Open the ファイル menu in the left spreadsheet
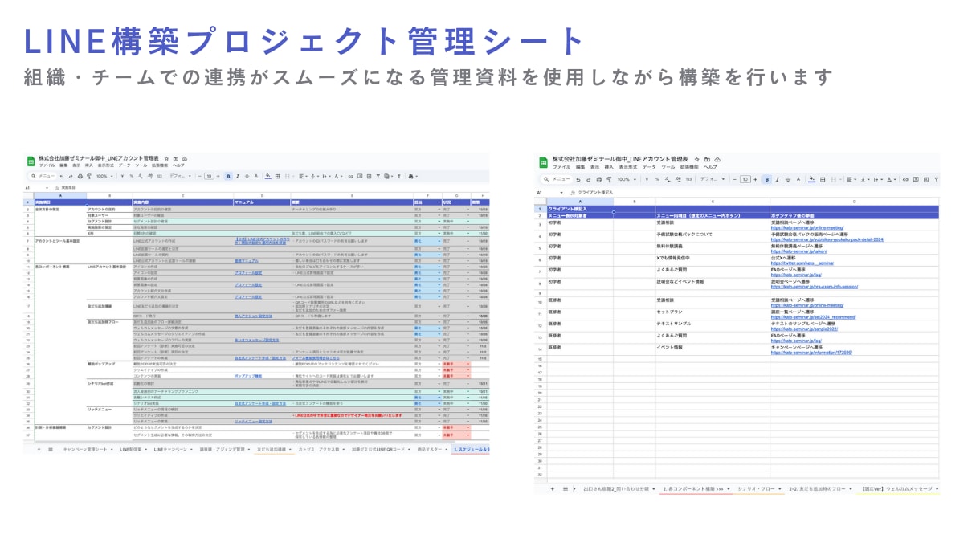980x551 pixels. [47, 165]
